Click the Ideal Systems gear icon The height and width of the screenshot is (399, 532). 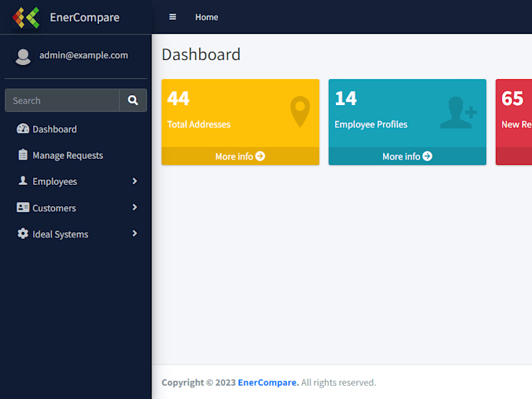point(23,233)
